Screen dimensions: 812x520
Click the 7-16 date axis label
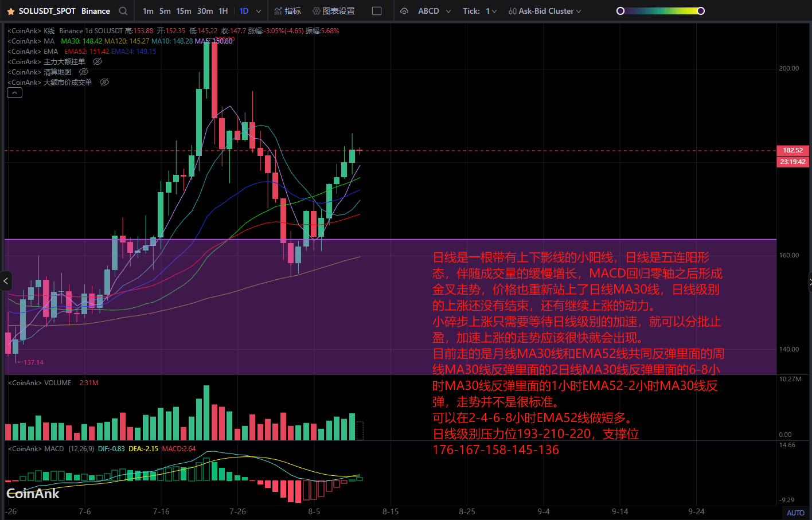point(161,511)
